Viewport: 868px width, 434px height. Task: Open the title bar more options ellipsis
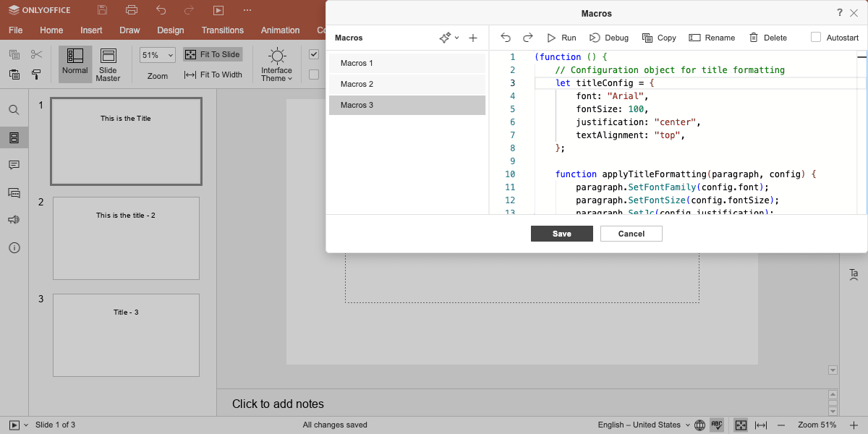(247, 10)
